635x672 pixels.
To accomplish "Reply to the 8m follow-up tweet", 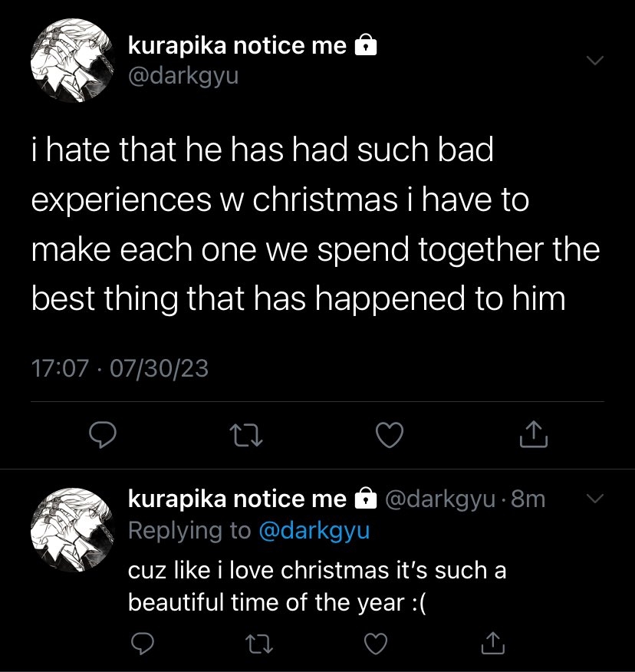I will pyautogui.click(x=142, y=644).
